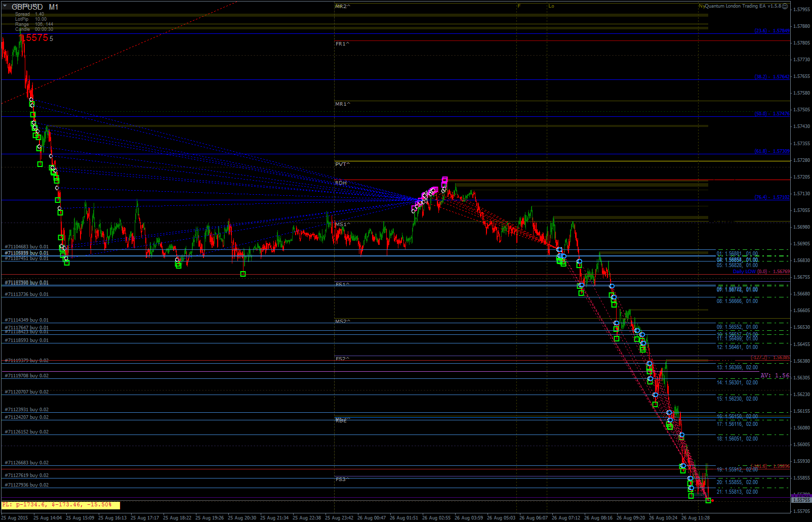Click the GBPUSD M1 chart title

click(35, 7)
